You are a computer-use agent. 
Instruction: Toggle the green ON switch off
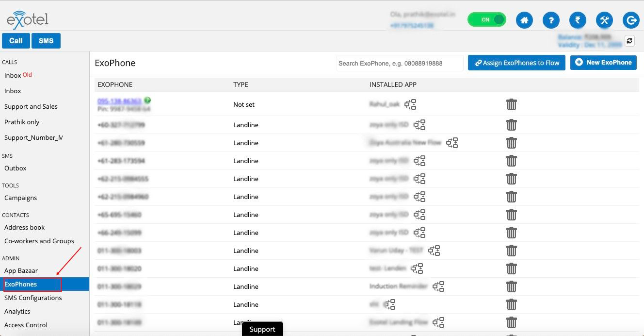coord(486,20)
